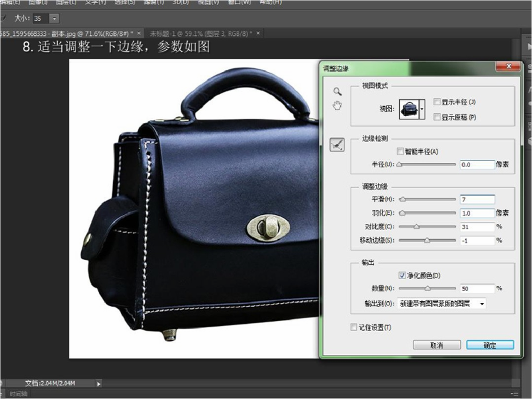
Task: Enable the 显示半径 (J) checkbox
Action: [437, 102]
